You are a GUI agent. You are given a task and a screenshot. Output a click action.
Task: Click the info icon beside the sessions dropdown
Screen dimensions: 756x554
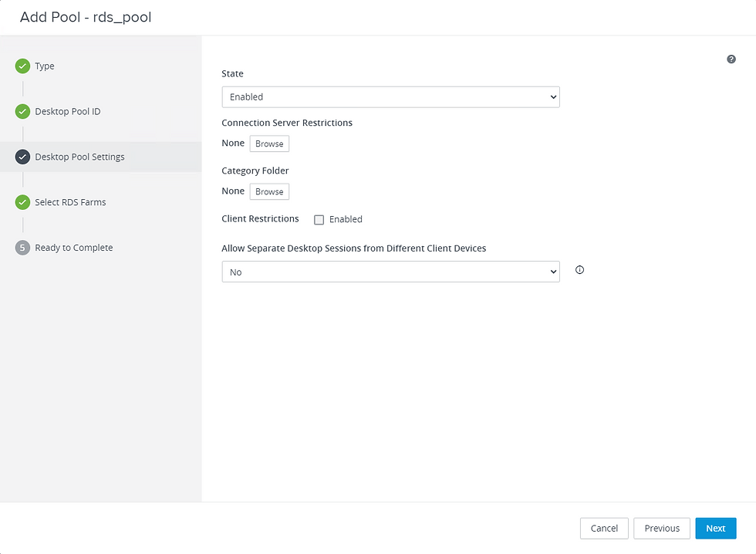click(x=579, y=270)
